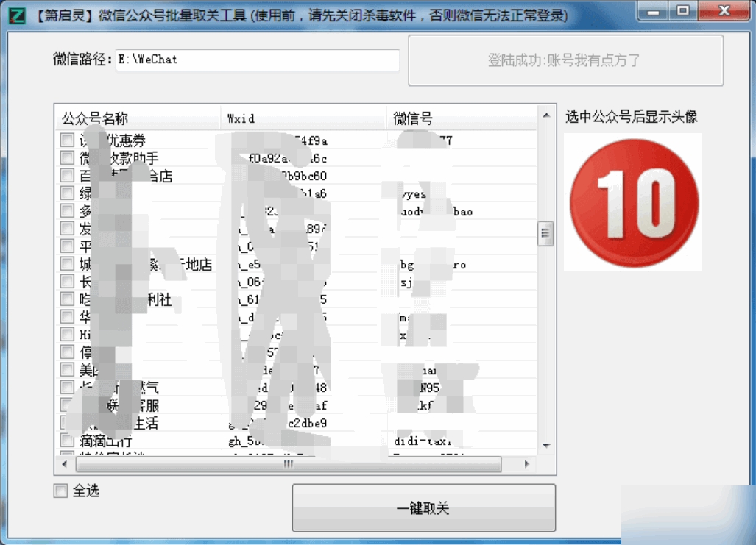Tick the checkbox for the 燃气 row
Screen dimensions: 756x545
click(67, 387)
